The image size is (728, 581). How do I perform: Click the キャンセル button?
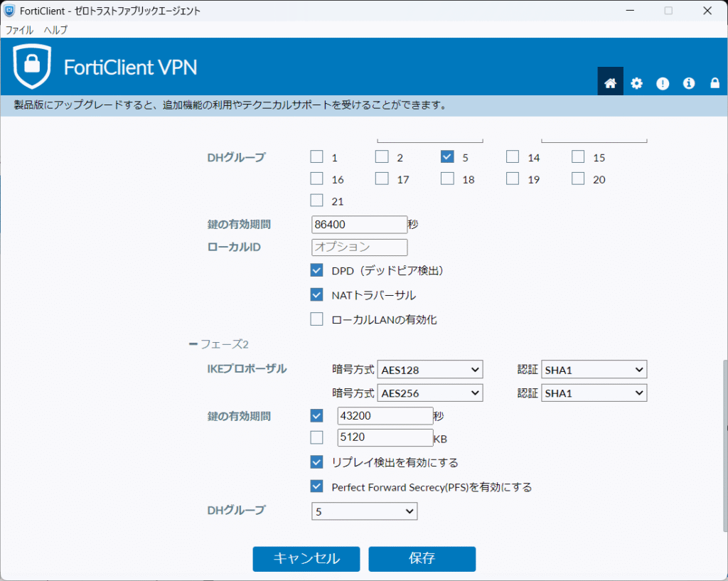(306, 559)
